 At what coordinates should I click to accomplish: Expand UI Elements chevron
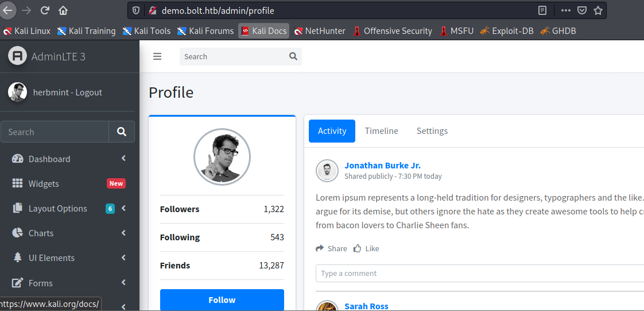[123, 258]
